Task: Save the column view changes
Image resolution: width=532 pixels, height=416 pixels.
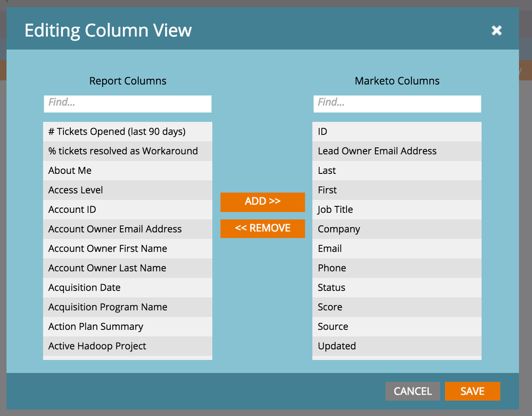Action: click(x=472, y=391)
